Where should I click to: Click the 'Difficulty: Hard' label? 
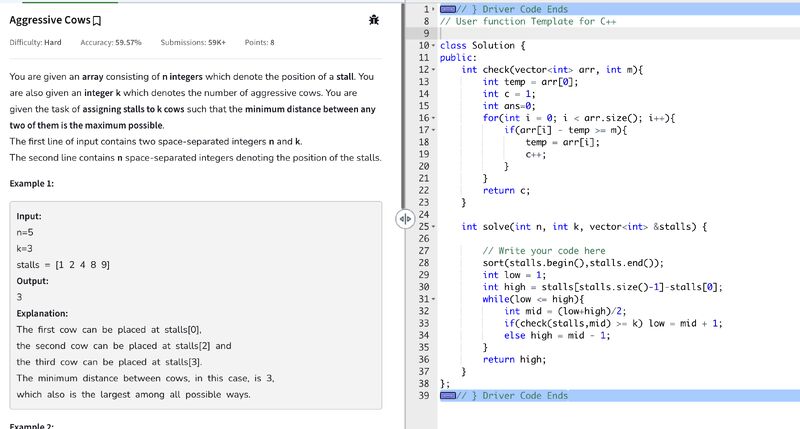pyautogui.click(x=35, y=43)
